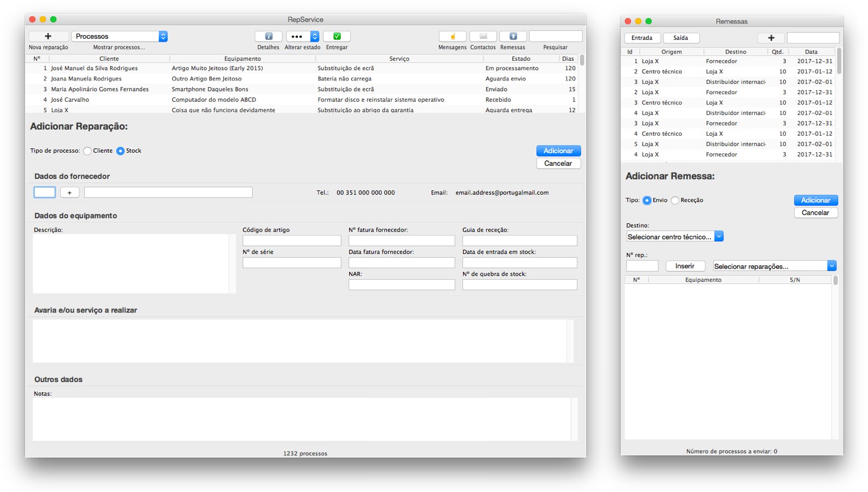868x492 pixels.
Task: Click the Descrição text area
Action: click(x=131, y=264)
